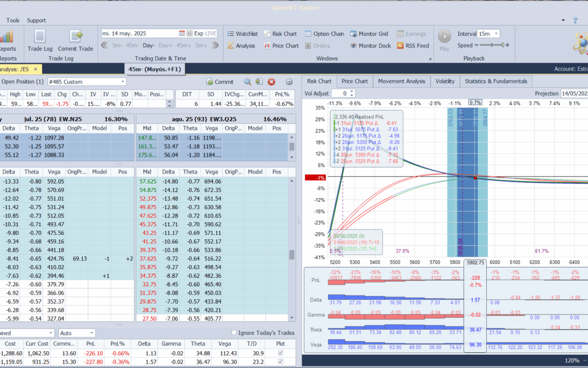Click the option chain vertical scrollbar thumb
This screenshot has width=588, height=368.
coord(292,255)
